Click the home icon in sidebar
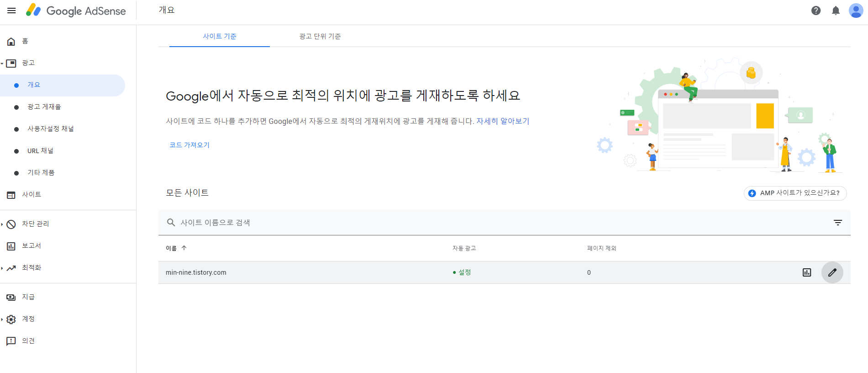The height and width of the screenshot is (373, 868). (x=11, y=42)
